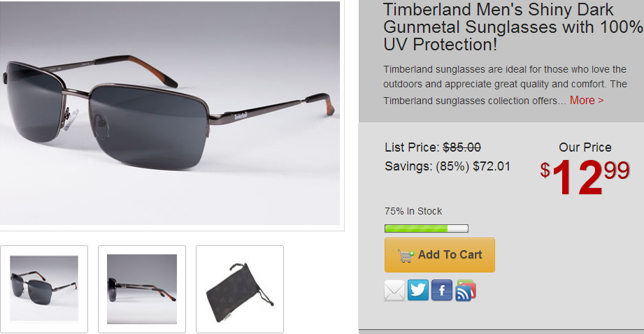
Task: Click the 75% In Stock label
Action: pyautogui.click(x=413, y=211)
